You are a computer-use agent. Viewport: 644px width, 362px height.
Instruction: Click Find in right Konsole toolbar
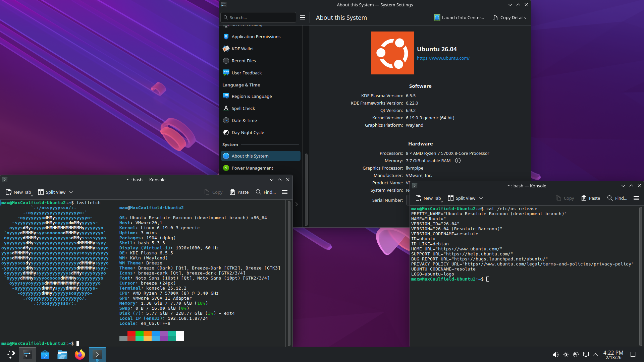pyautogui.click(x=617, y=198)
